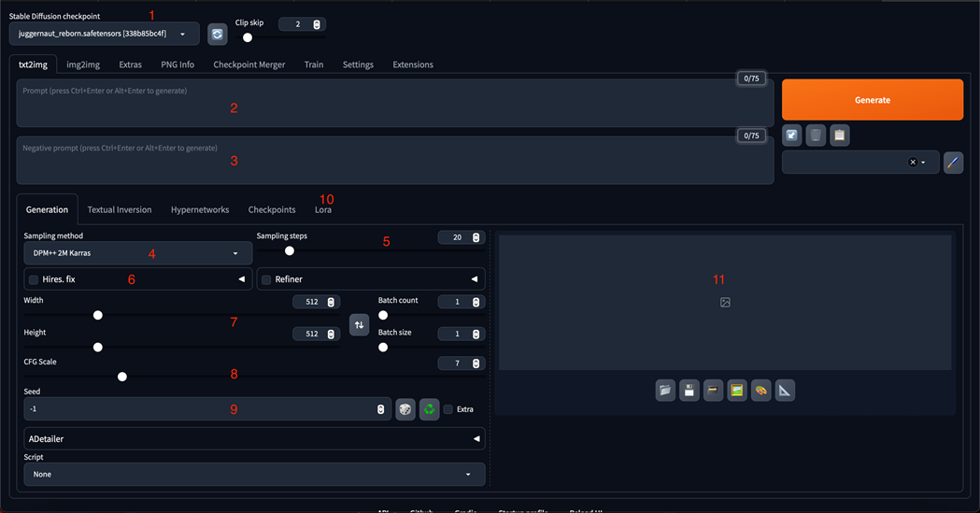Click the trash icon to clear prompt
Viewport: 980px width, 513px height.
coord(816,135)
